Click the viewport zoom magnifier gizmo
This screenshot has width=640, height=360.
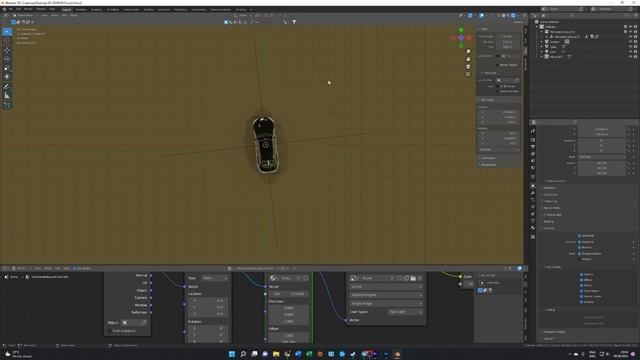pos(468,51)
